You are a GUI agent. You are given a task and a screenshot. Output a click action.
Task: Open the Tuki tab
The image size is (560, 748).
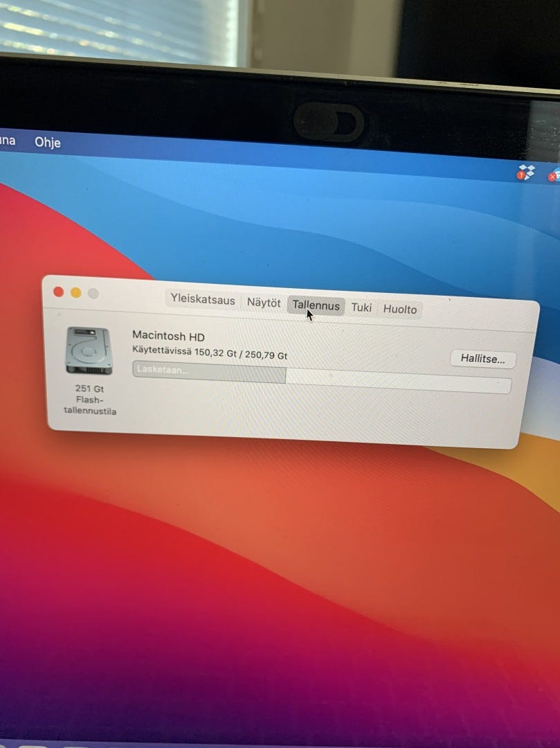point(361,308)
